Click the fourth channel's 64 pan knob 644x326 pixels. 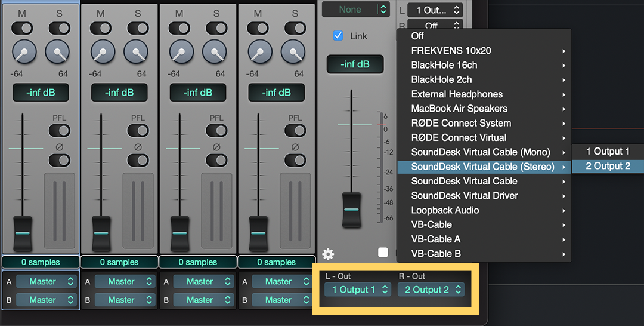(293, 52)
